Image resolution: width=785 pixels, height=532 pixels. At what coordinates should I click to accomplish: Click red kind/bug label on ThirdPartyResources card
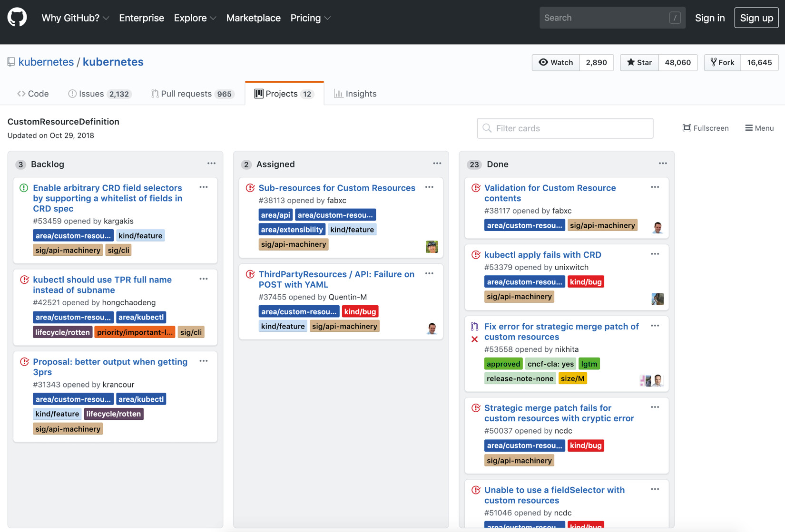360,311
